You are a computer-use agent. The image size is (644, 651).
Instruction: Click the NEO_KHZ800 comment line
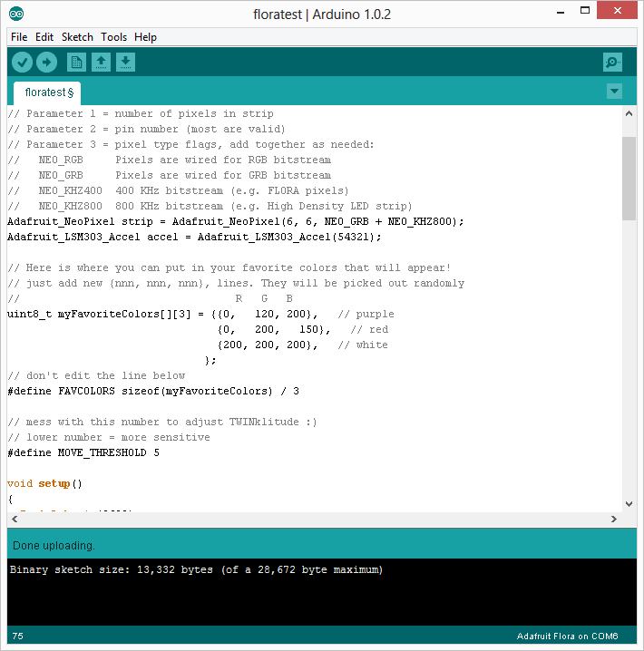[x=210, y=206]
